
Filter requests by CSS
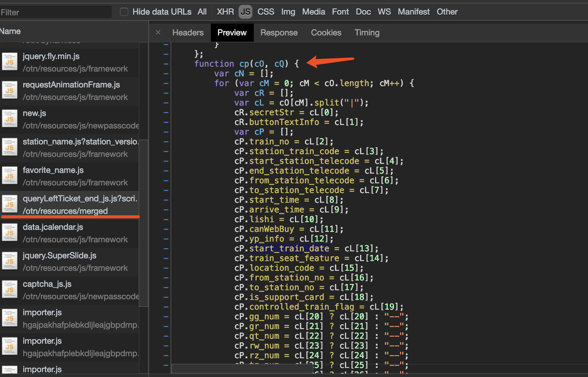266,12
